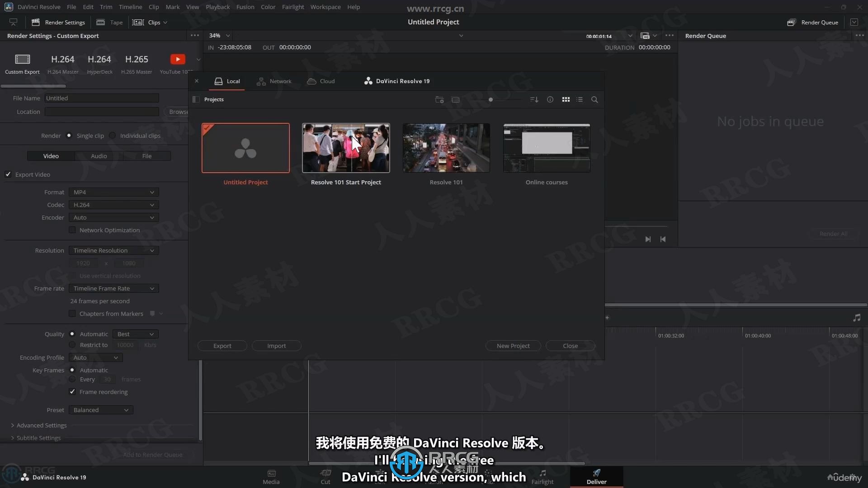Screen dimensions: 868x488
Task: Switch projects to thumbnail grid view
Action: [566, 99]
